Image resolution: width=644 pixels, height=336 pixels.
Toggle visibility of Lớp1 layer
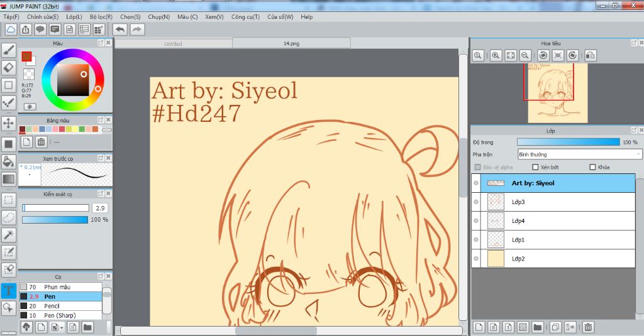(x=476, y=239)
